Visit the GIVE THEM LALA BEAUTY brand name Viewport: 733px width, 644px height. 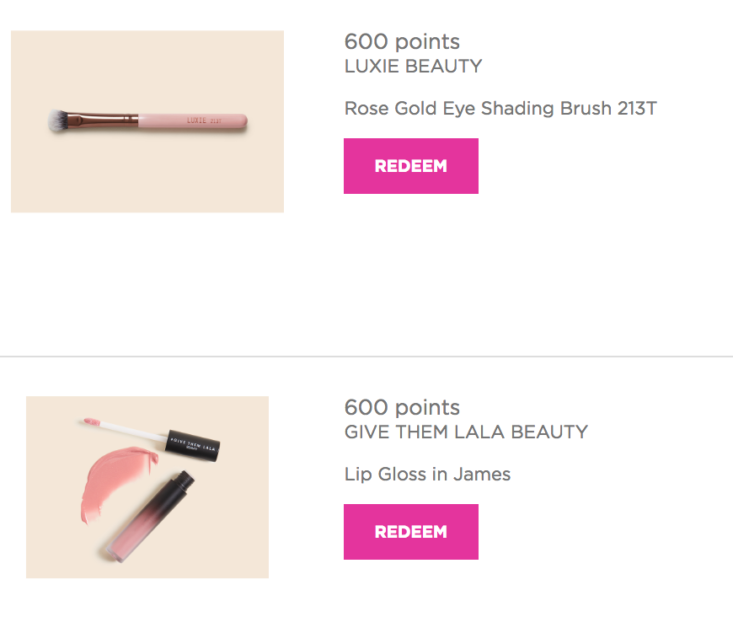tap(466, 432)
